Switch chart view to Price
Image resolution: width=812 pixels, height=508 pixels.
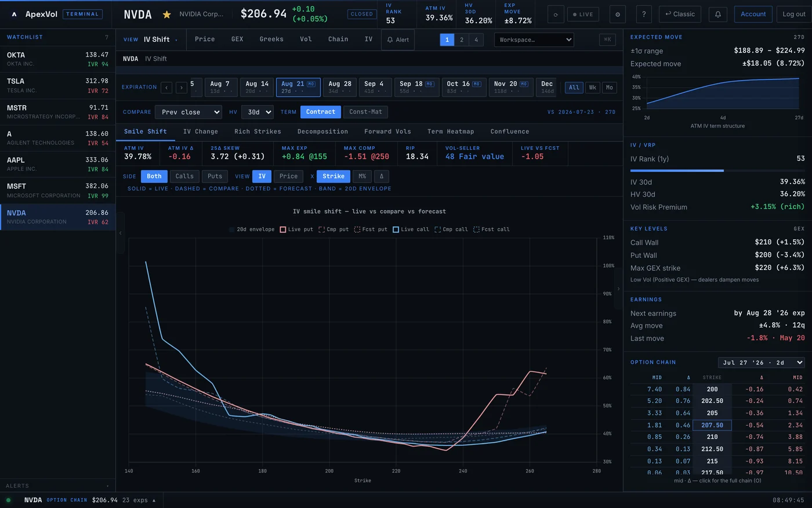tap(288, 176)
